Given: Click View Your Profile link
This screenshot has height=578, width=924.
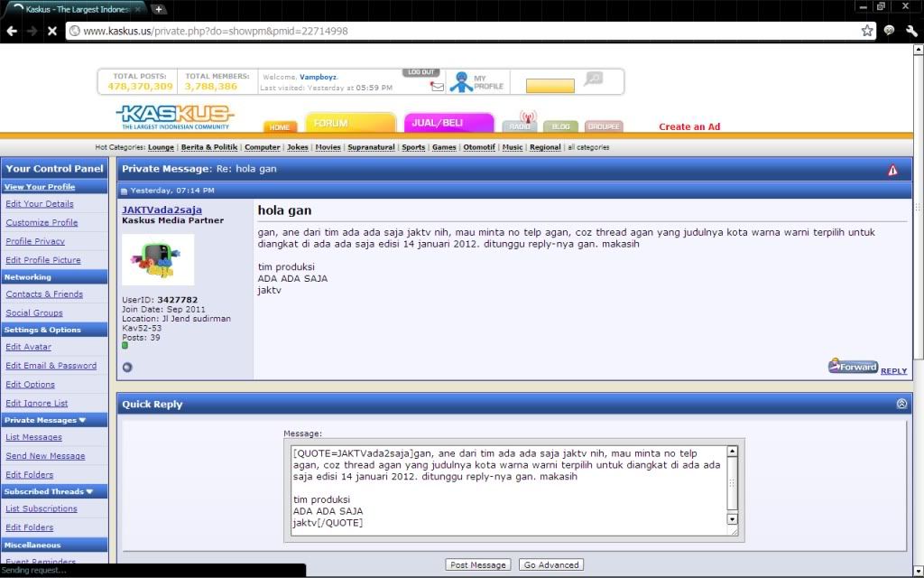Looking at the screenshot, I should pyautogui.click(x=40, y=187).
